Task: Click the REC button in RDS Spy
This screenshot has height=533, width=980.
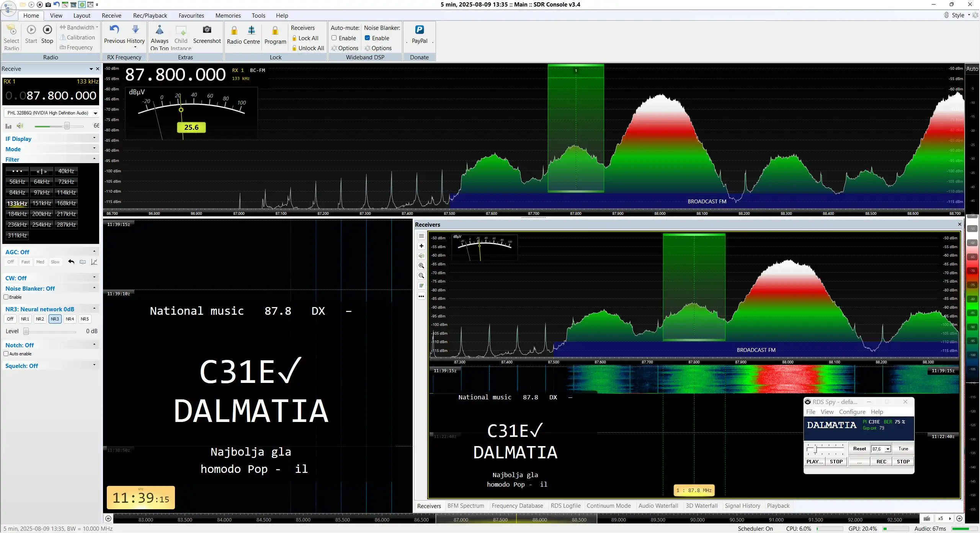Action: click(881, 461)
